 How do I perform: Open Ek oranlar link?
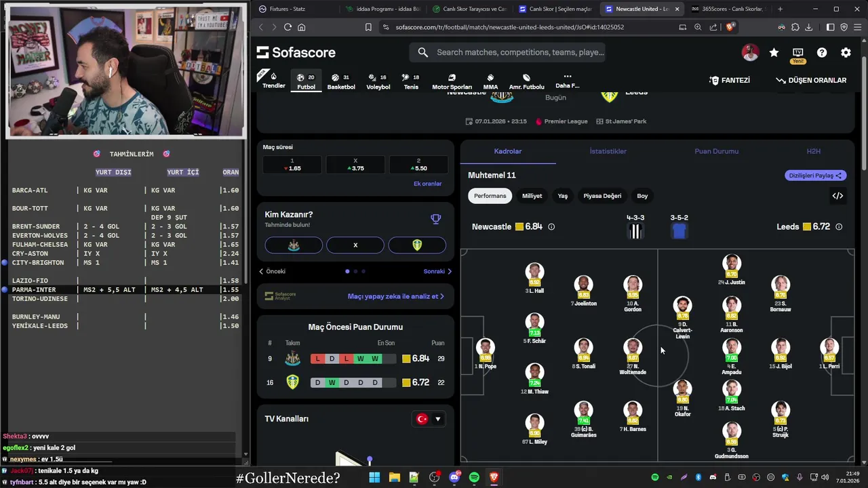click(x=427, y=184)
